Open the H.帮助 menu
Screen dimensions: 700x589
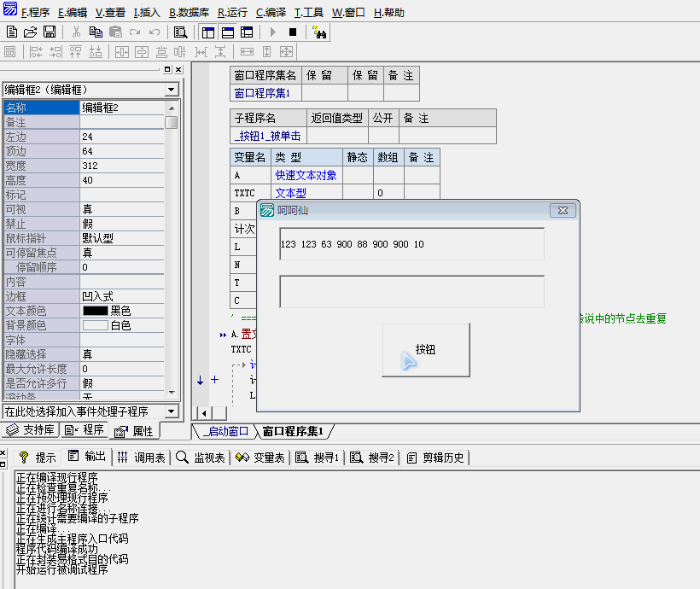pos(388,13)
